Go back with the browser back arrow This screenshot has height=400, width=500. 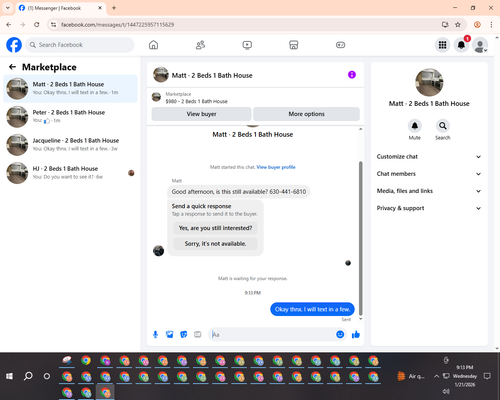click(9, 24)
